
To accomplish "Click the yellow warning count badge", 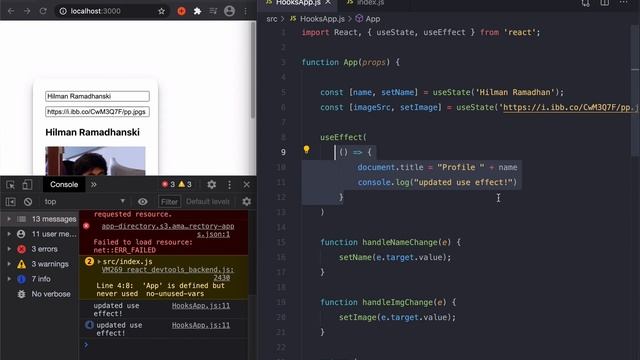I will coord(185,184).
